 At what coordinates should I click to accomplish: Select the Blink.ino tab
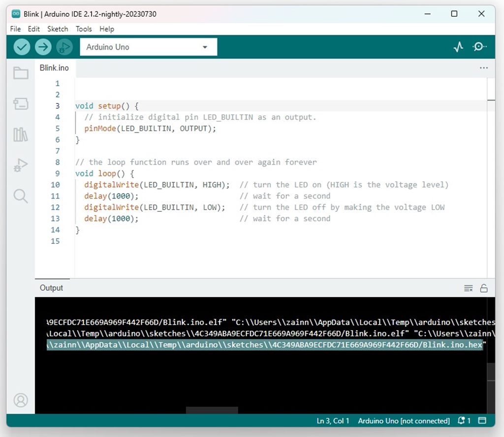point(54,68)
